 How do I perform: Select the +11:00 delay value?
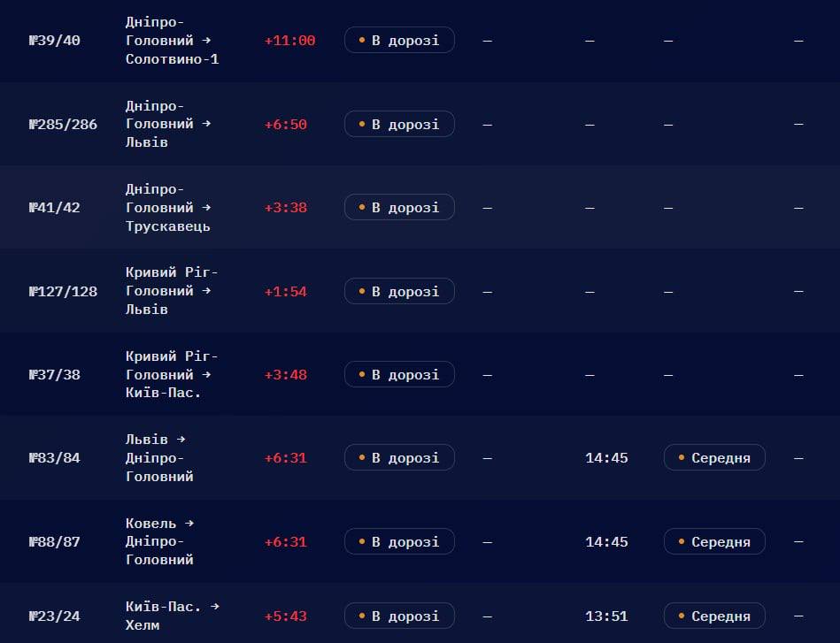(289, 41)
